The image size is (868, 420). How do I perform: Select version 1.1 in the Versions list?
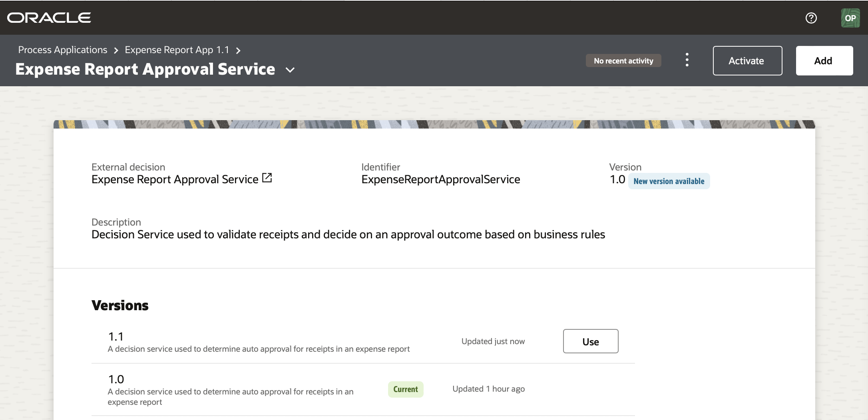coord(115,337)
